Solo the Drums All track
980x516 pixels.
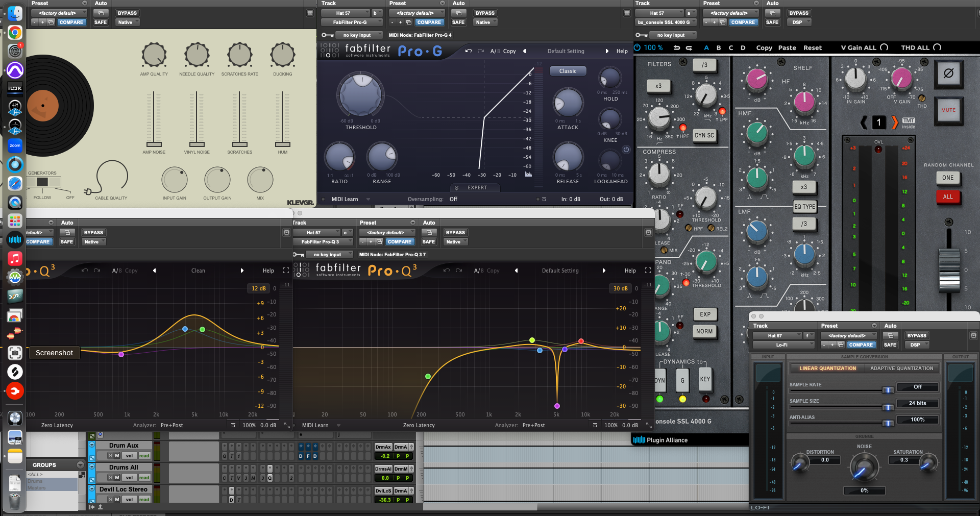point(110,478)
